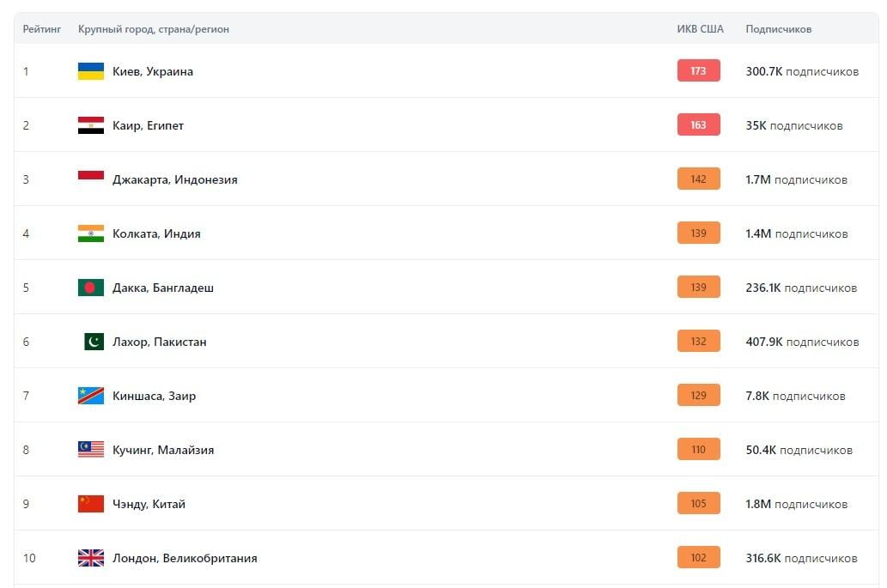The image size is (887, 588).
Task: Click the Подписчиков column header
Action: point(779,29)
